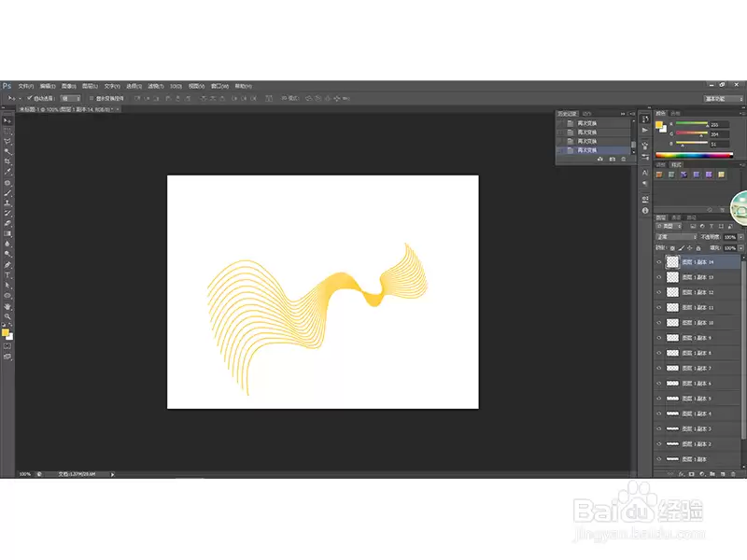This screenshot has height=560, width=747.
Task: Select the Eraser tool
Action: tap(7, 223)
